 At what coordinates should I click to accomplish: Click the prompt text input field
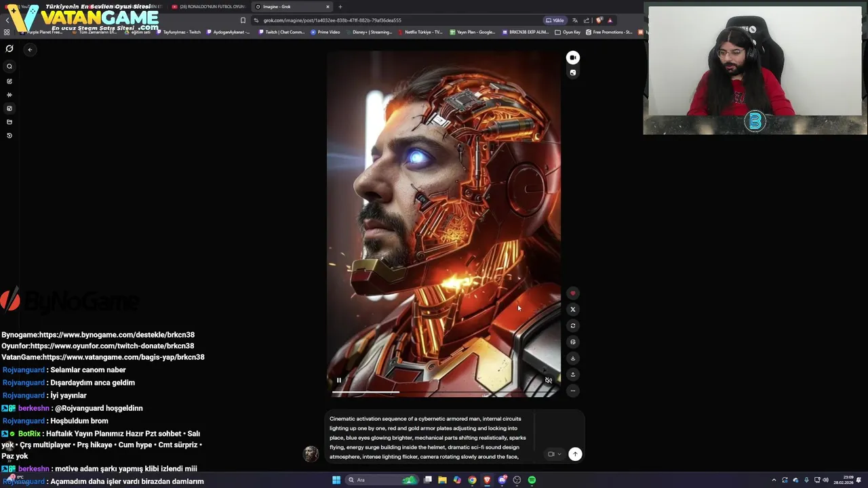pyautogui.click(x=431, y=438)
